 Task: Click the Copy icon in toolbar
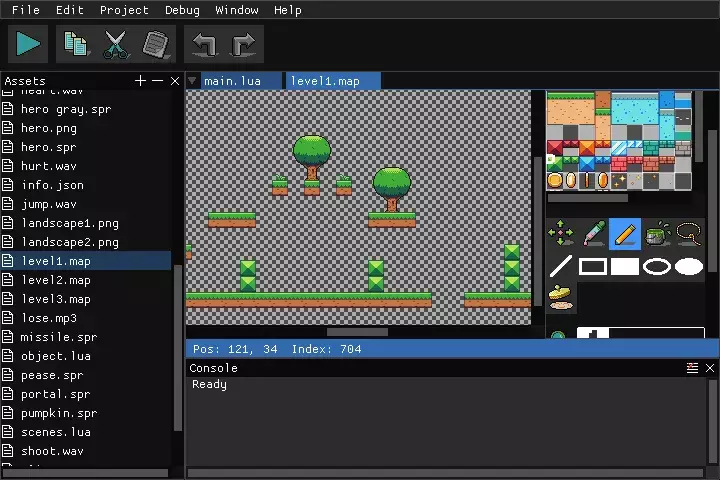coord(75,44)
